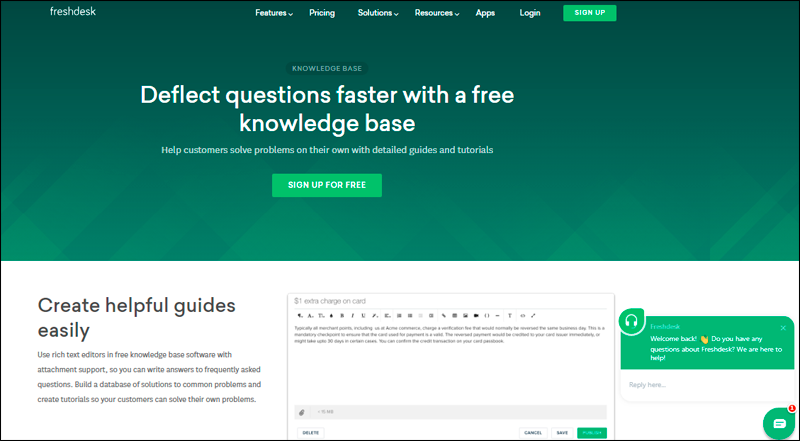This screenshot has width=800, height=441.
Task: Click the code view icon
Action: tap(522, 315)
